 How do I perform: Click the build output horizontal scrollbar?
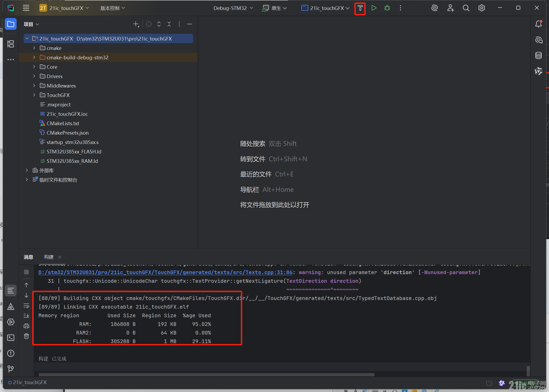[x=207, y=375]
